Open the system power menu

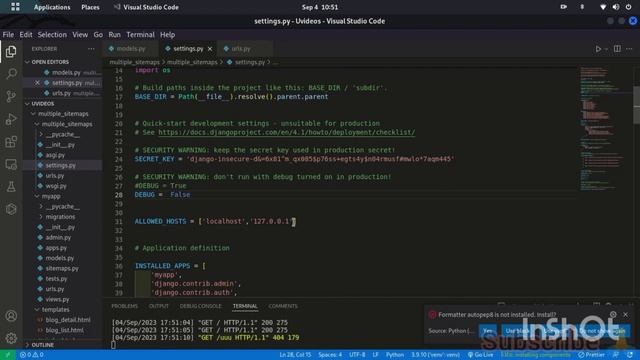pos(629,7)
